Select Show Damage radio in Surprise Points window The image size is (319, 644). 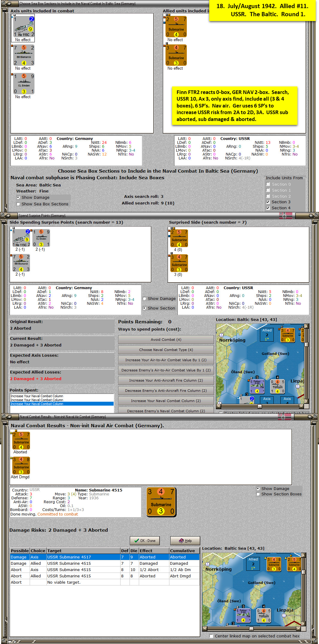coord(145,299)
